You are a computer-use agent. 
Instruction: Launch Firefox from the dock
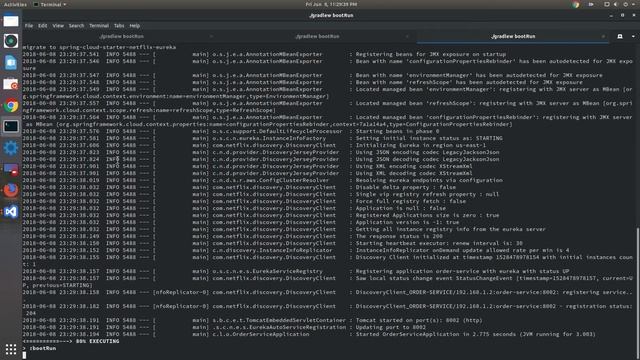pos(11,190)
